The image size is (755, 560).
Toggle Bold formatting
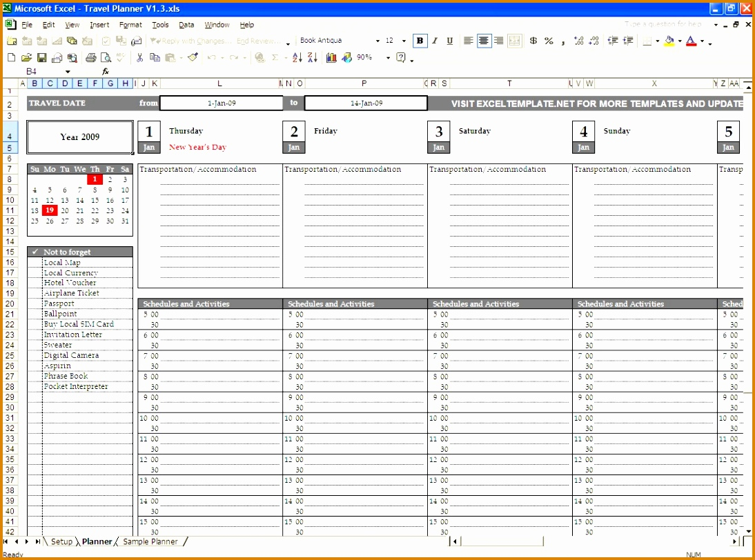(x=420, y=41)
